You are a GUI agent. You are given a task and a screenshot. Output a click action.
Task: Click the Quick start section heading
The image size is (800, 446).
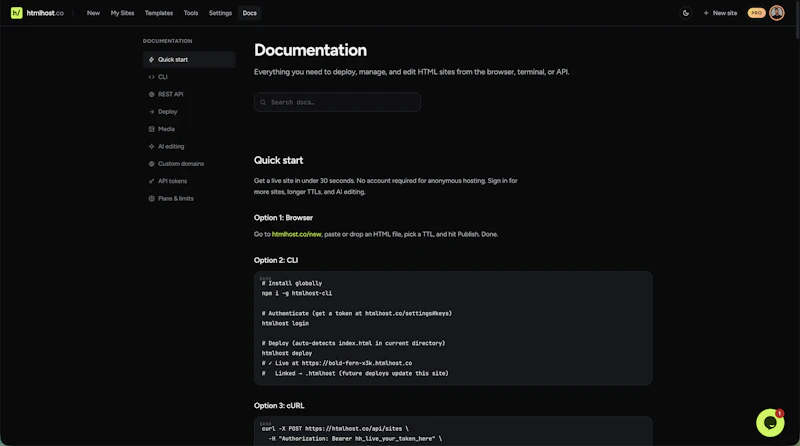pos(279,160)
